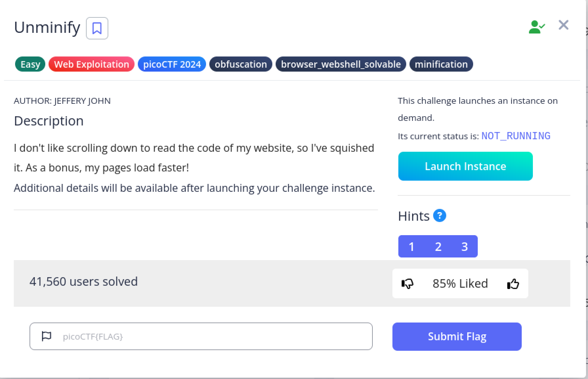Viewport: 588px width, 379px height.
Task: Click the thumbs up like icon
Action: [x=513, y=283]
